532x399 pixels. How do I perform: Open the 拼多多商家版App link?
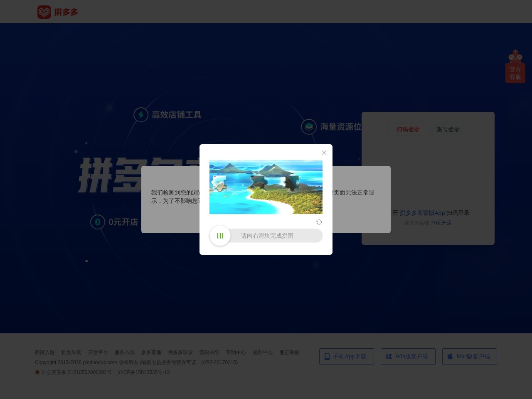coord(422,213)
